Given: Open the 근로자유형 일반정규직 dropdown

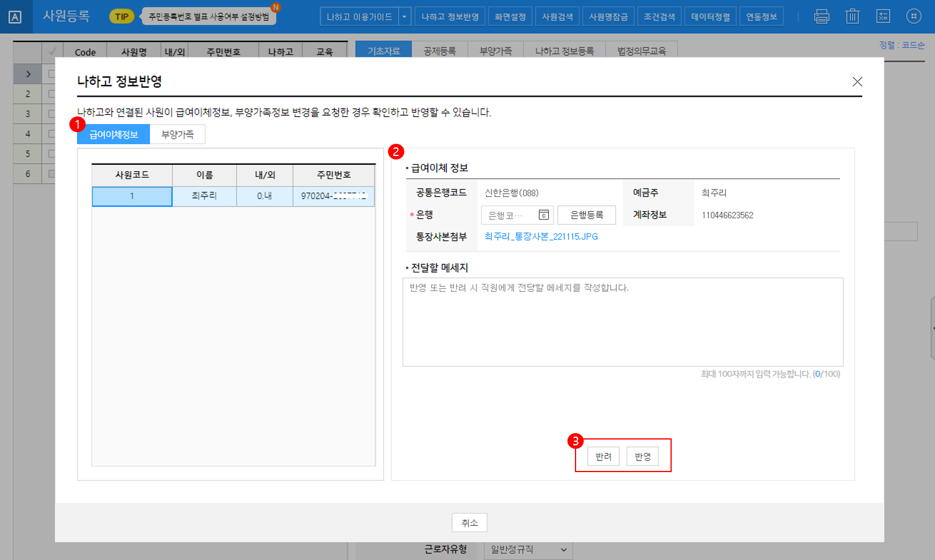Looking at the screenshot, I should pyautogui.click(x=528, y=550).
